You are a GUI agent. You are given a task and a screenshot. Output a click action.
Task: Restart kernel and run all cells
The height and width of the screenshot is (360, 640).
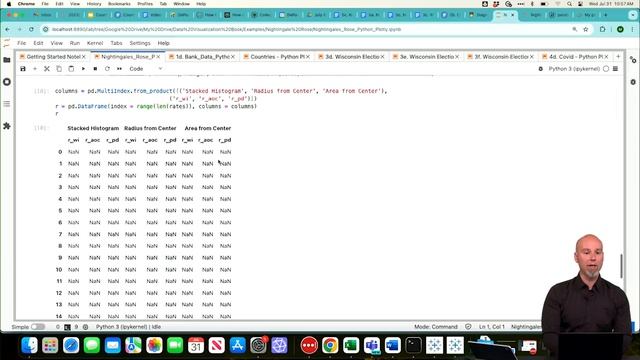119,69
